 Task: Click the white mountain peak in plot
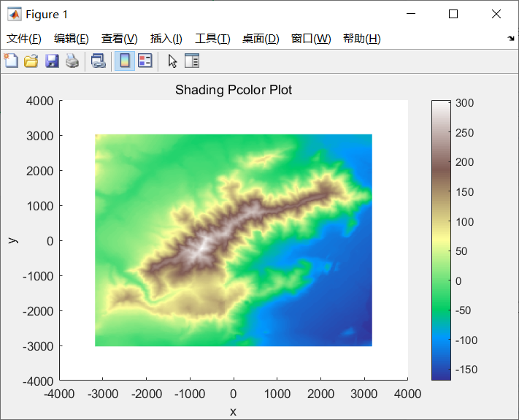[201, 246]
